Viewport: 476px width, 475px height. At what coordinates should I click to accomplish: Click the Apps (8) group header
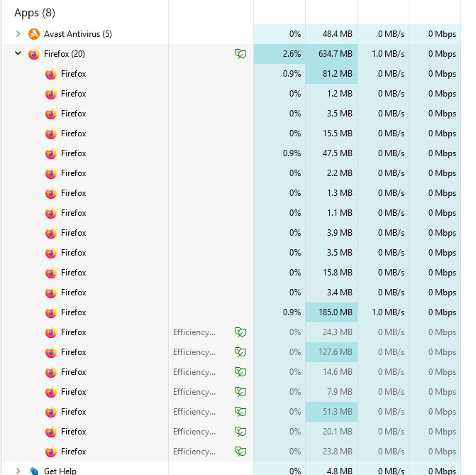tap(35, 13)
